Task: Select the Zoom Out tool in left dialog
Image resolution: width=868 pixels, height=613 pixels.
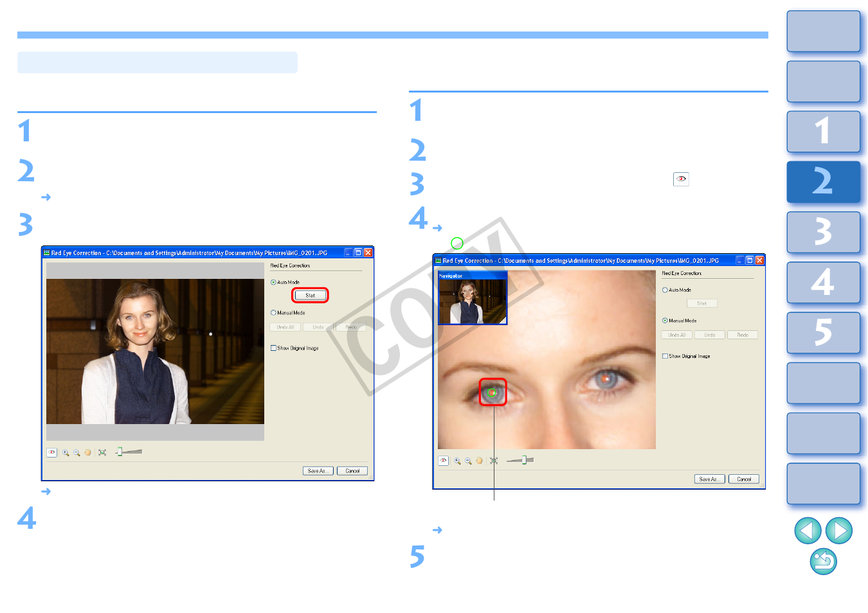Action: [x=77, y=452]
